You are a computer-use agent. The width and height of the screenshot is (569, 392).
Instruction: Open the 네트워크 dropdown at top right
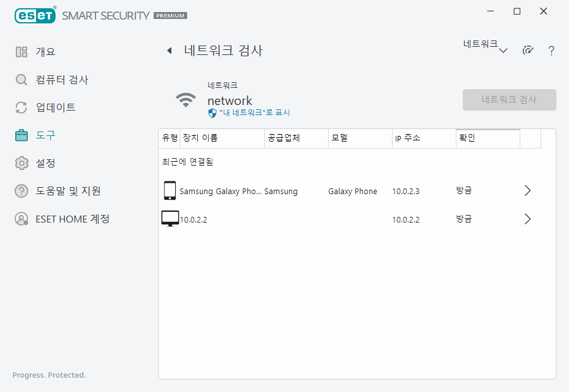click(x=485, y=47)
